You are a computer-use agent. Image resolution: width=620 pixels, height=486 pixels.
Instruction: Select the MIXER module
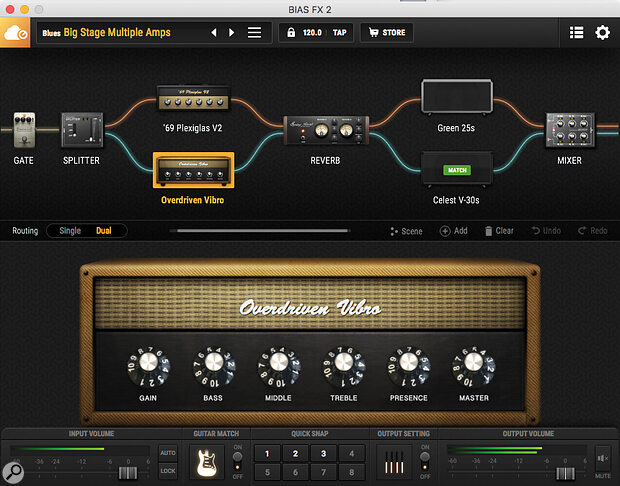(x=570, y=130)
